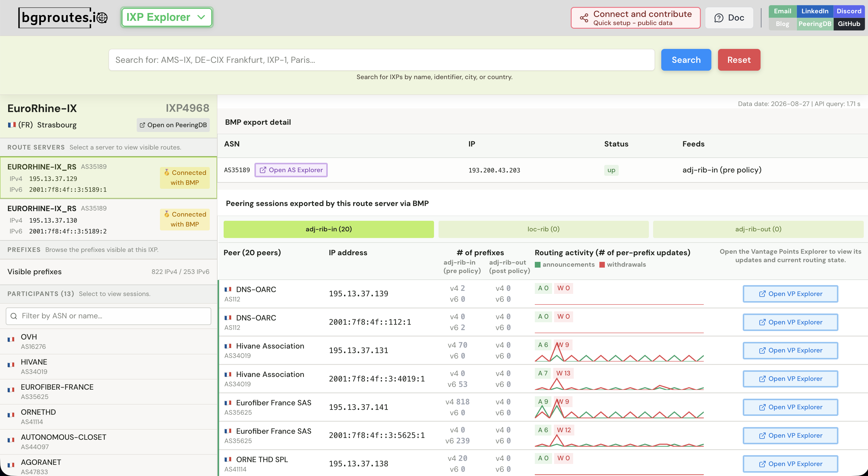Screen dimensions: 868x476
Task: Click the green announcements legend swatch
Action: point(538,265)
